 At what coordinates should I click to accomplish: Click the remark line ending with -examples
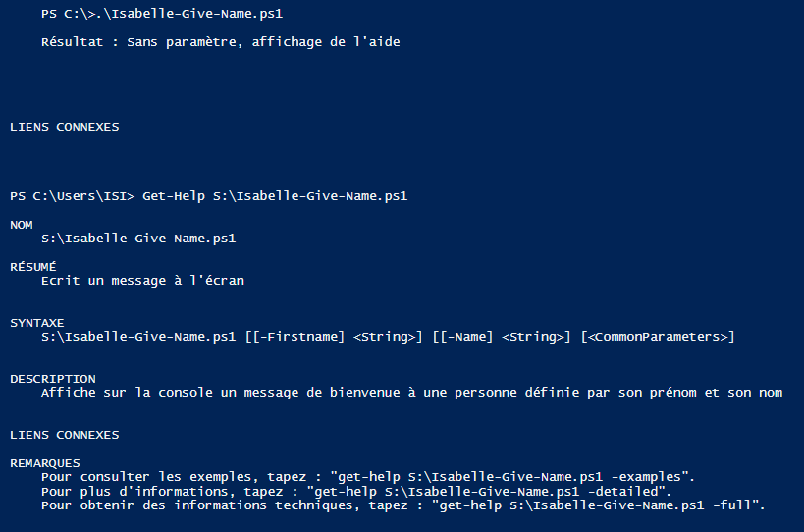point(368,477)
